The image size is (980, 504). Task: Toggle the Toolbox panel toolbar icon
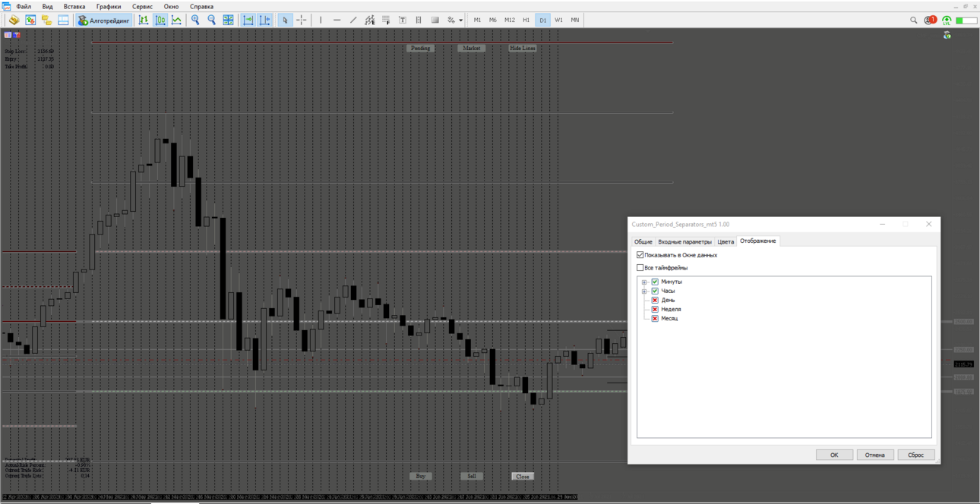(63, 20)
